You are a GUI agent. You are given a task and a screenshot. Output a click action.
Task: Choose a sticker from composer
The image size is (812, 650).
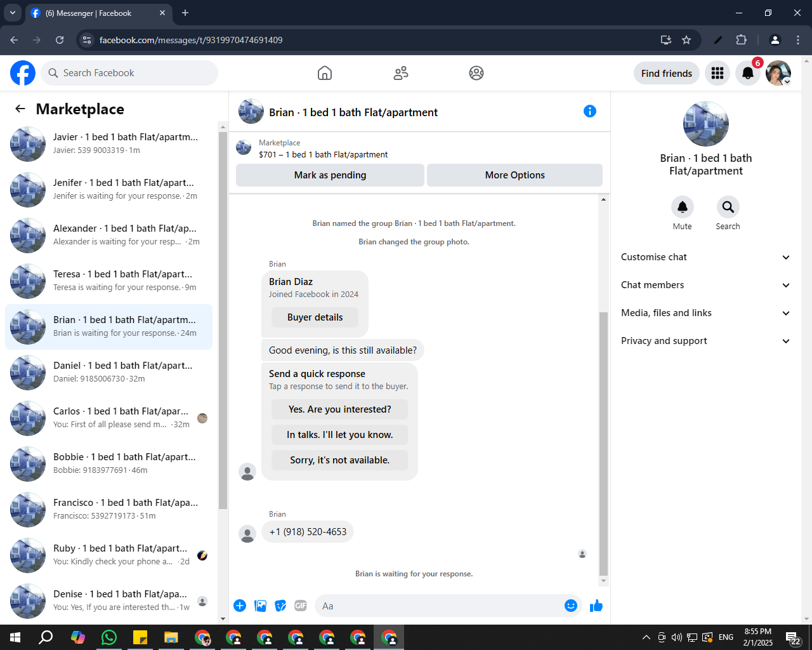(280, 606)
